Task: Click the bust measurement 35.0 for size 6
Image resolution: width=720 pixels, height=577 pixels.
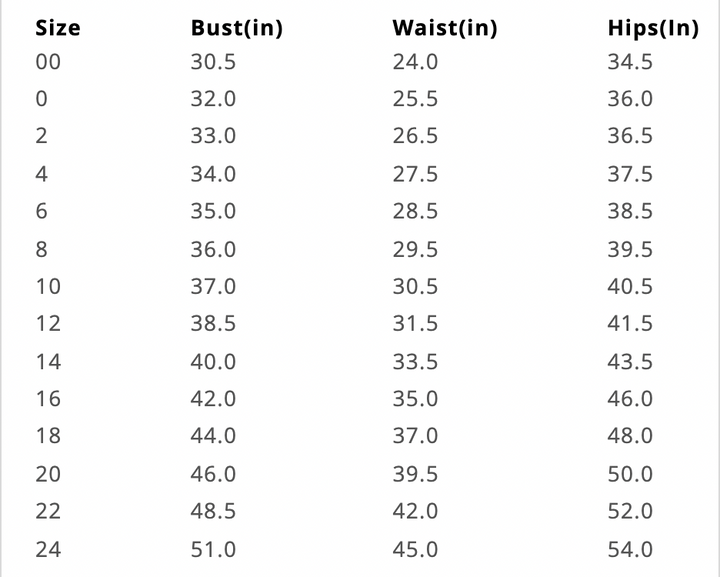Action: point(213,211)
